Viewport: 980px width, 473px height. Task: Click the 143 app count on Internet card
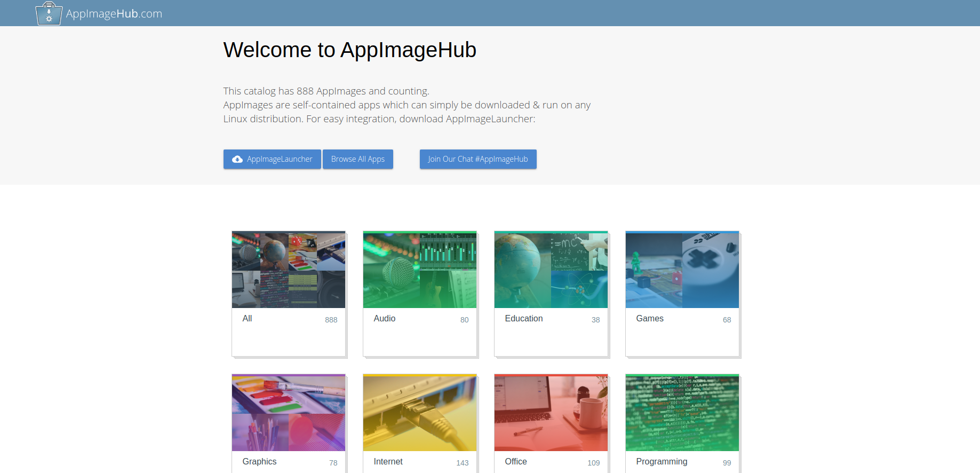(x=463, y=463)
